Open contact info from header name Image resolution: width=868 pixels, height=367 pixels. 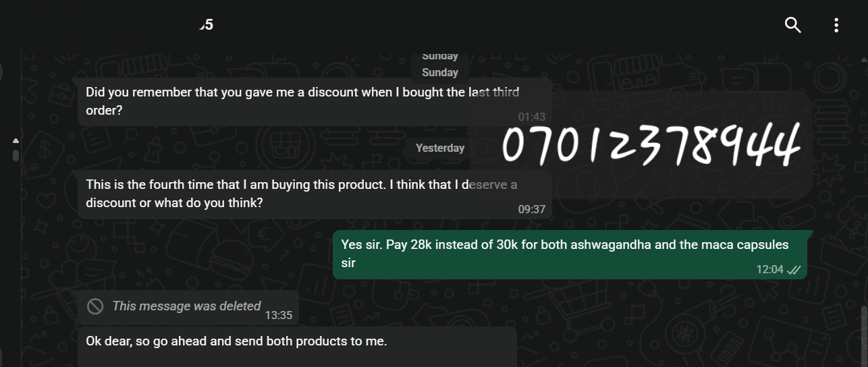(x=207, y=26)
